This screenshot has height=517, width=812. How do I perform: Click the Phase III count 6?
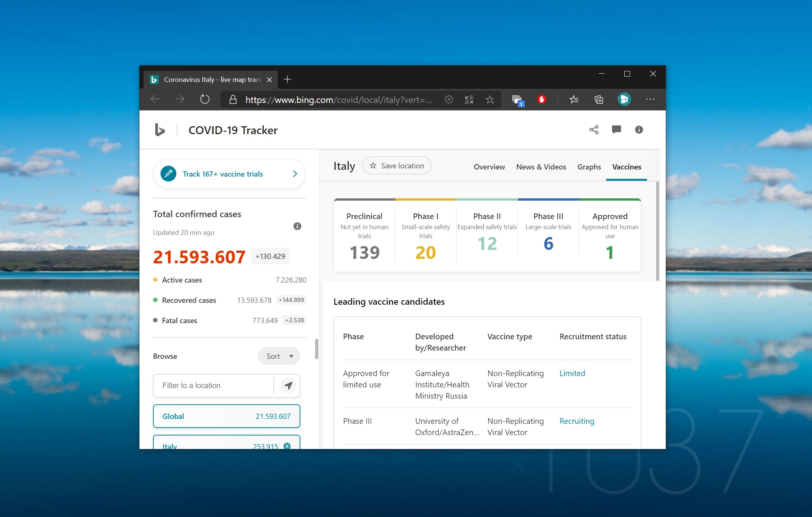548,244
